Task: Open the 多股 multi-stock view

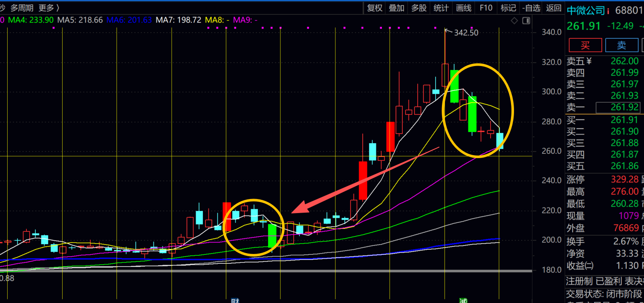Action: click(419, 8)
